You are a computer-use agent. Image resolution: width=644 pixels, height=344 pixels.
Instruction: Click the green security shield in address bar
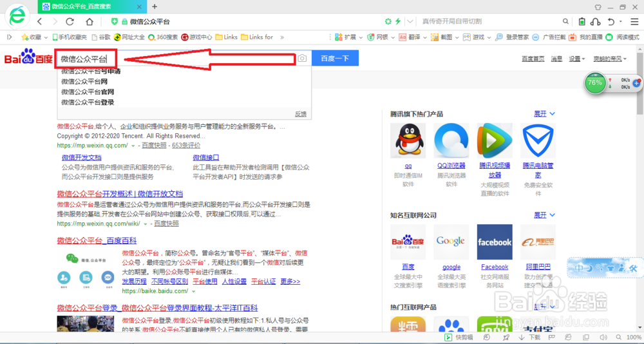[x=115, y=22]
